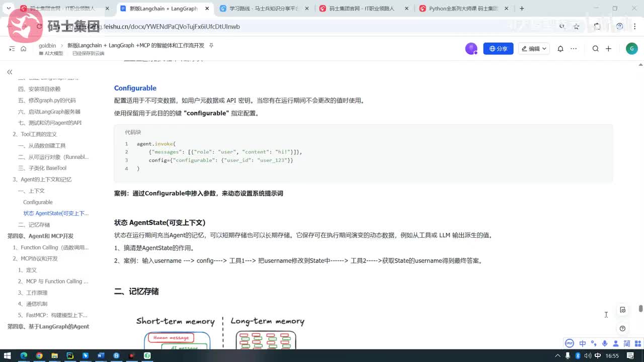644x362 pixels.
Task: Search the document with magnifier icon
Action: (x=595, y=49)
